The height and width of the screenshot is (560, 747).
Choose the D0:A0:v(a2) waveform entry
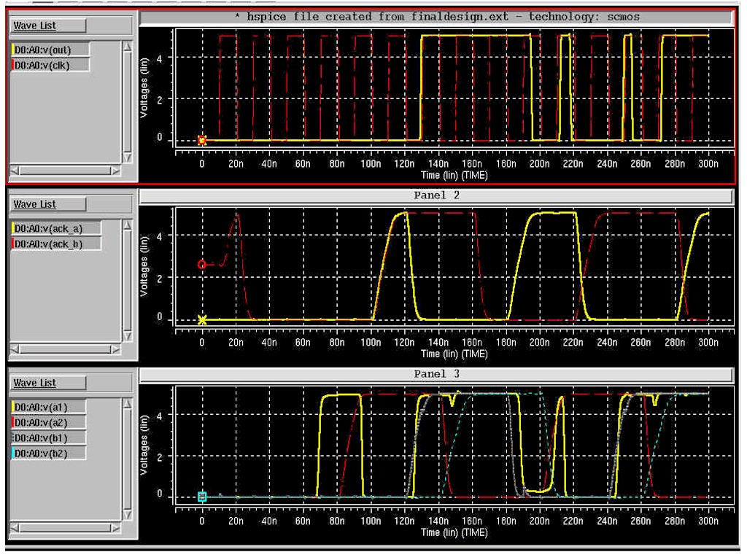pos(49,422)
